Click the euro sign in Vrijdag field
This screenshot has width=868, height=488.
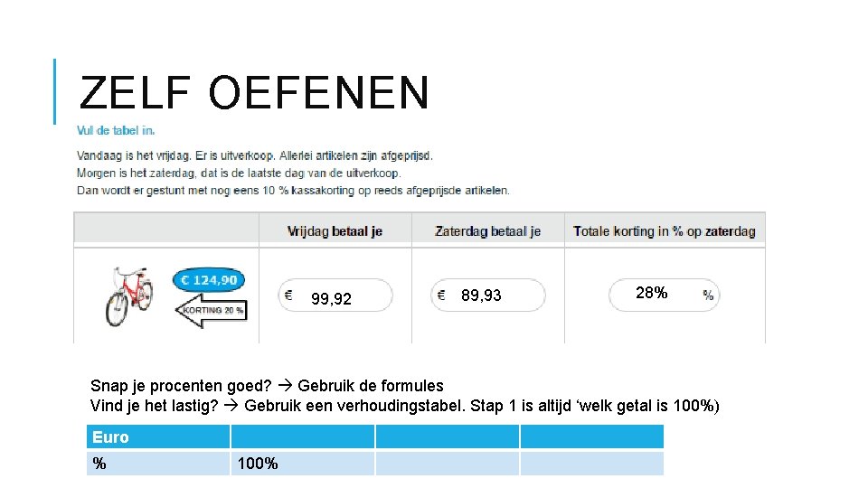288,296
